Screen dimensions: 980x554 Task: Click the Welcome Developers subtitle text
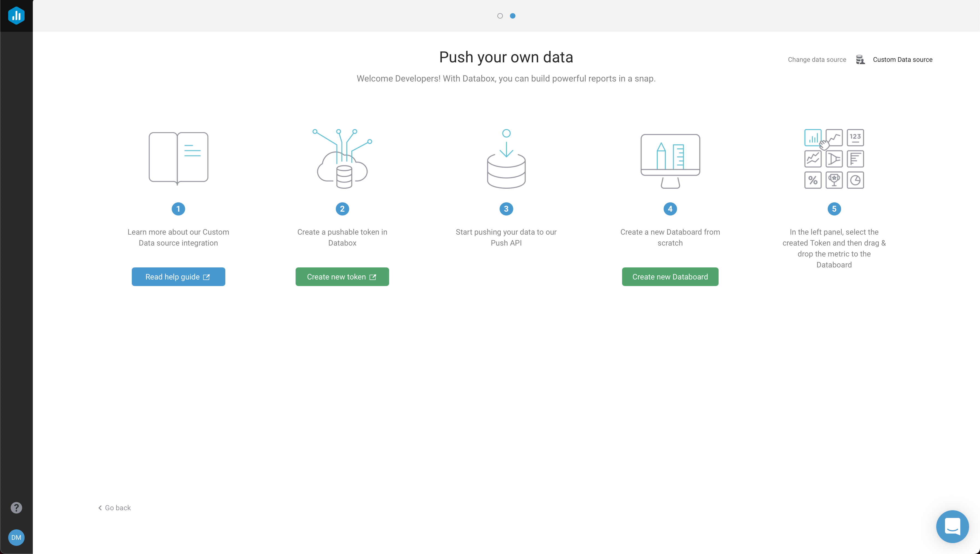tap(506, 78)
